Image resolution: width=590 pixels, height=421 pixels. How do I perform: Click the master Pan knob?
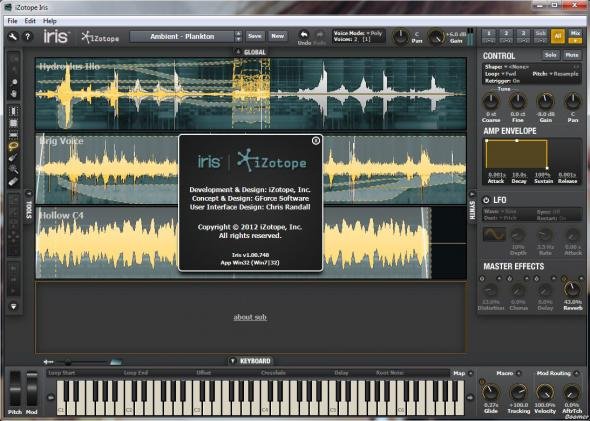(x=400, y=37)
